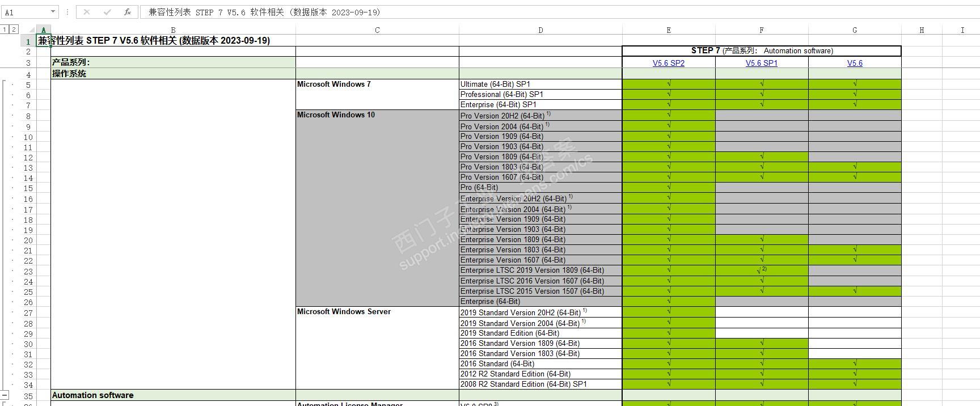Click V5.6 checkmark for 2012 R2 Standard Edition
Viewport: 980px width, 406px height.
coord(855,374)
